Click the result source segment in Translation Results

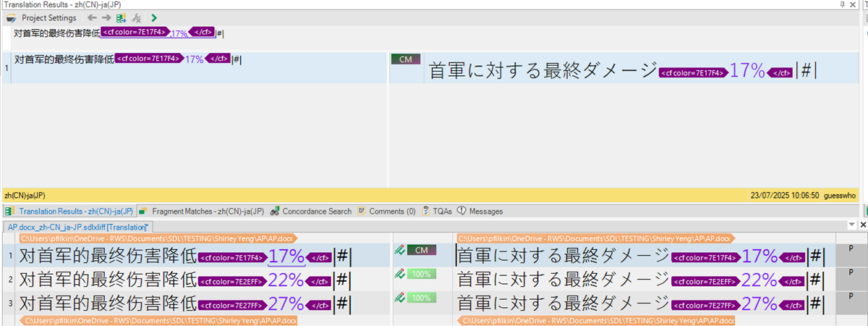pos(128,59)
